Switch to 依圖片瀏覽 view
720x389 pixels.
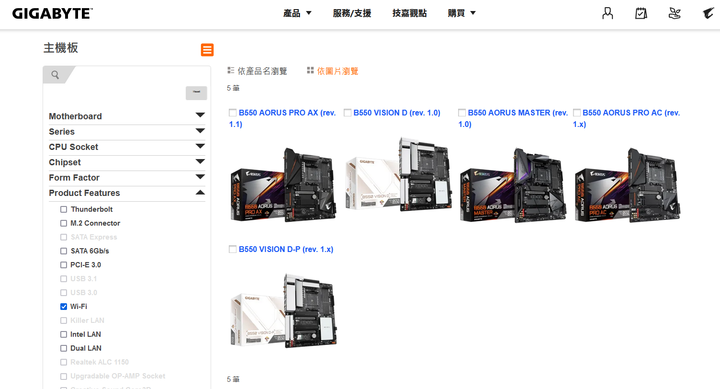338,71
